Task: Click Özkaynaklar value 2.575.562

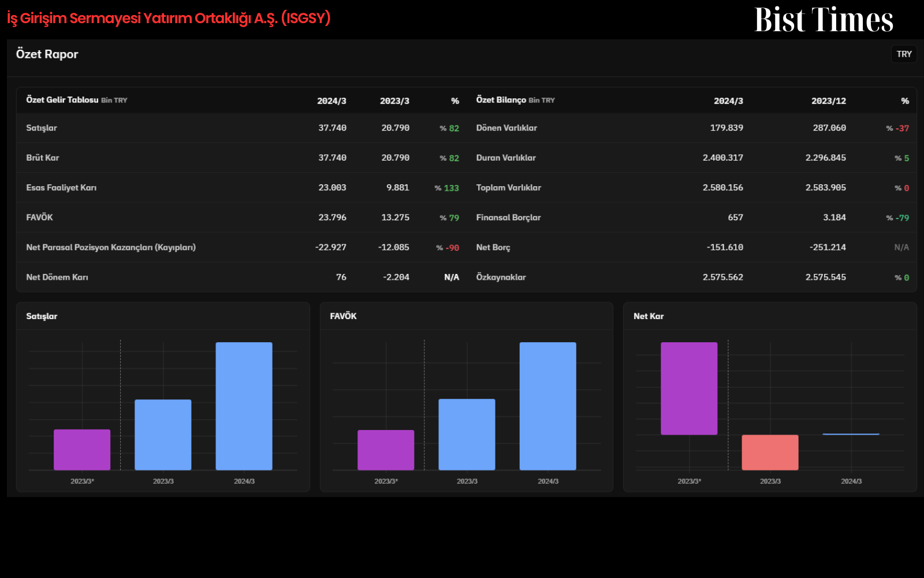Action: [x=723, y=277]
